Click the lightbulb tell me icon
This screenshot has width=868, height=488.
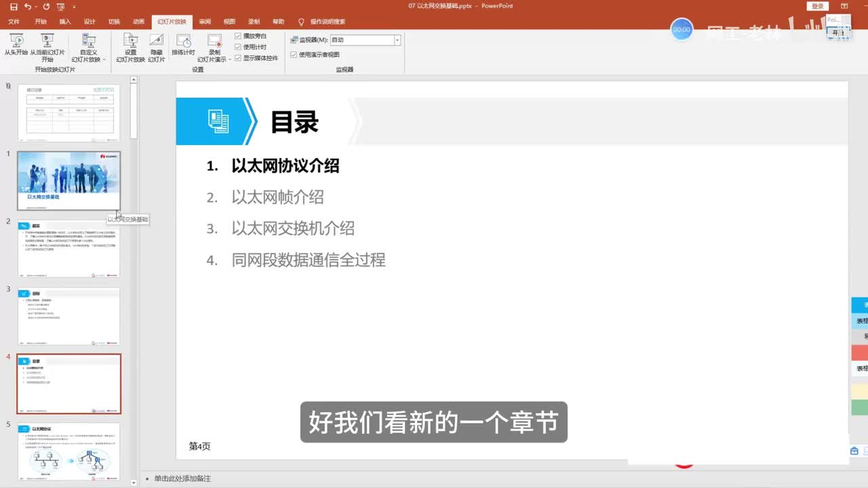pyautogui.click(x=301, y=22)
